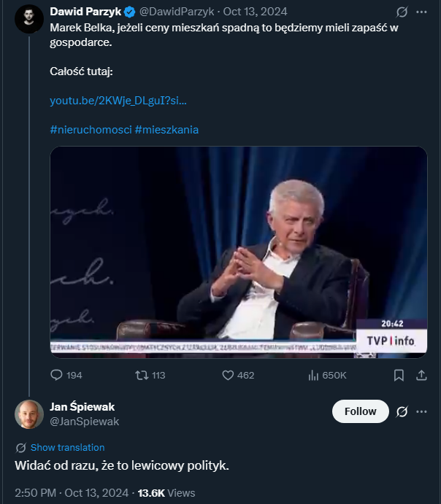The width and height of the screenshot is (441, 504).
Task: Like the Marek Belka tweet
Action: (x=227, y=375)
